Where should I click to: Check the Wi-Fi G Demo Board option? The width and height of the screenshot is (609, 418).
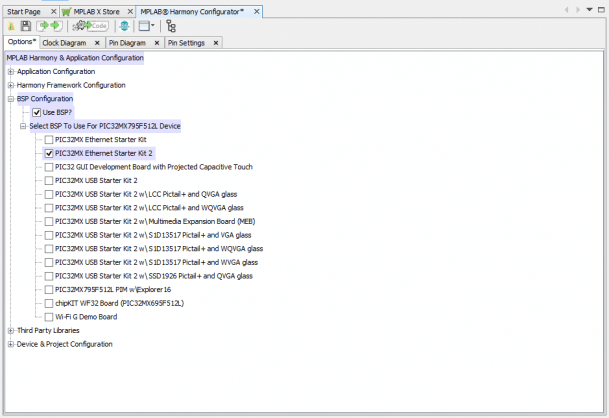coord(49,316)
